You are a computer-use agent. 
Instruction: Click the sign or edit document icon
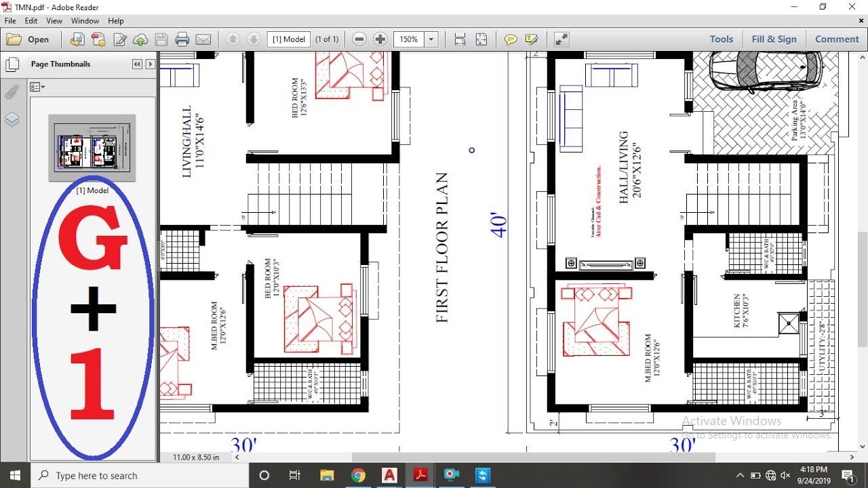tap(120, 39)
